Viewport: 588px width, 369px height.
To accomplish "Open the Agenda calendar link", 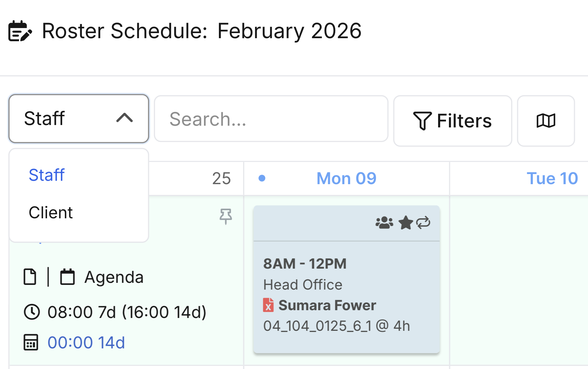I will pos(114,277).
